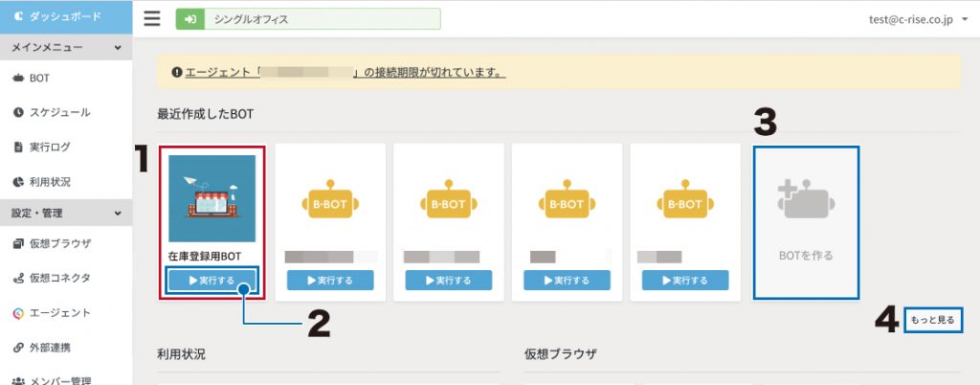Open test@c-rise.co.jp account dropdown

pyautogui.click(x=918, y=20)
